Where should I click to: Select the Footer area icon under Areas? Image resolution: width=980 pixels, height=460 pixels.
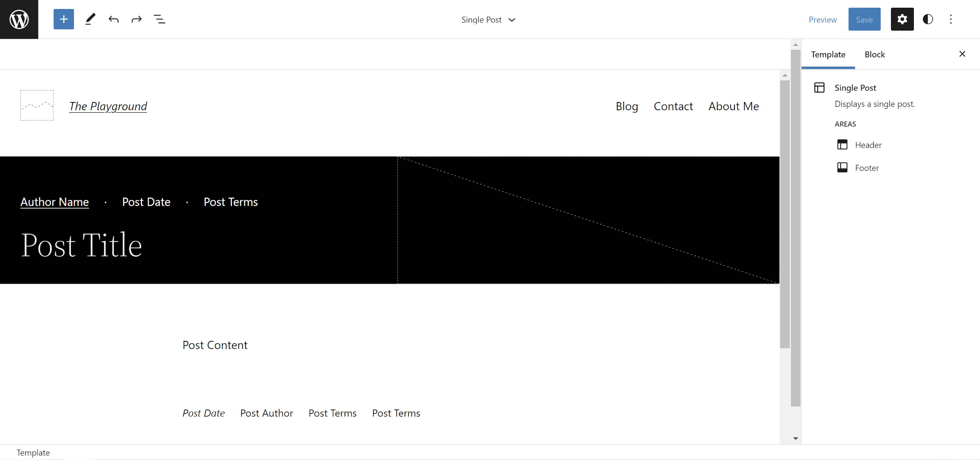[x=842, y=167]
